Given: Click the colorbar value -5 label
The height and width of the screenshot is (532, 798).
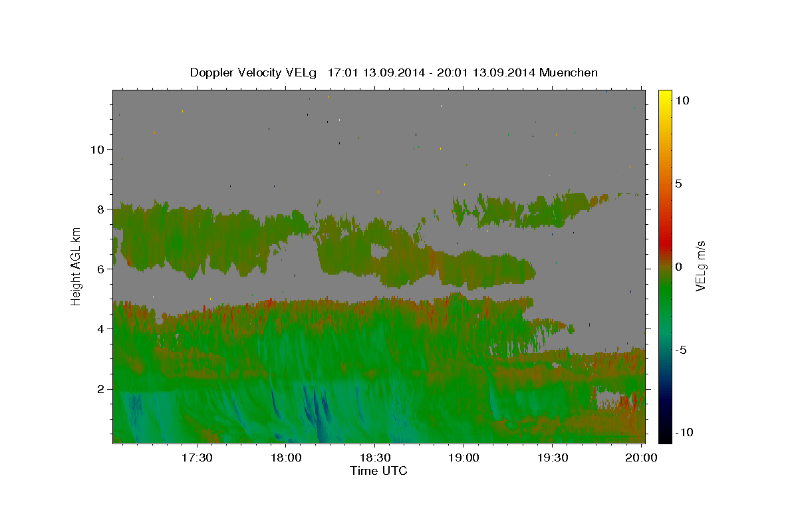Looking at the screenshot, I should 681,350.
